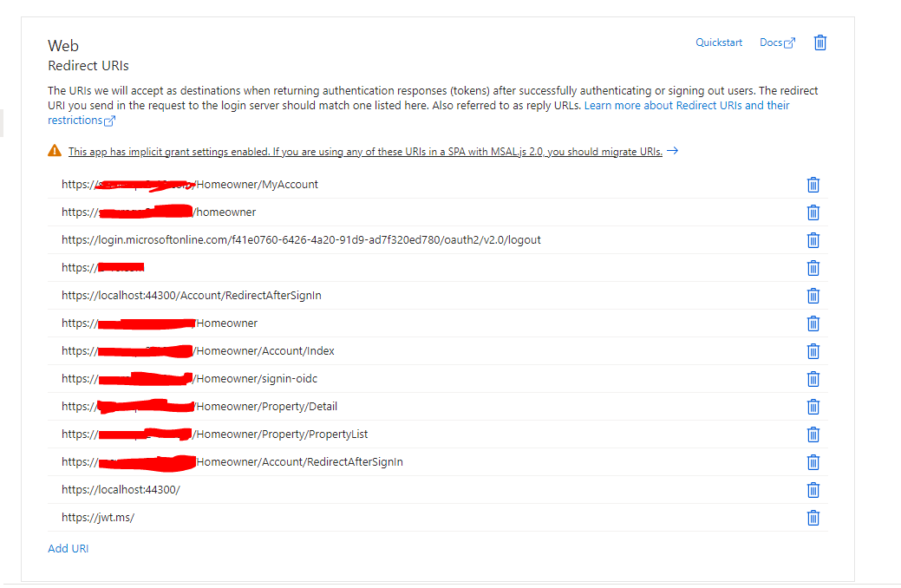
Task: Delete the URI ending in capitalized Homeowner
Action: tap(813, 323)
